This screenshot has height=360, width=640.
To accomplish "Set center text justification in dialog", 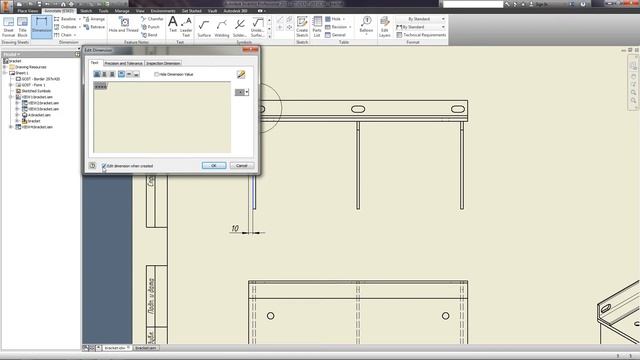I will click(104, 74).
